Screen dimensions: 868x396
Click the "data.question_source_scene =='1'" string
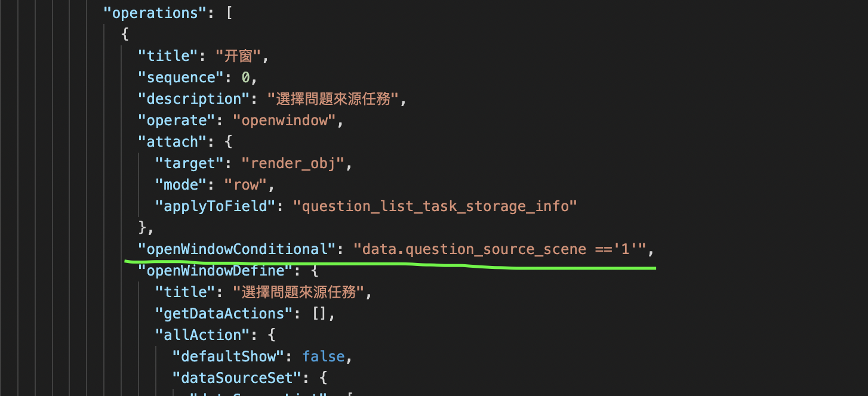point(500,249)
